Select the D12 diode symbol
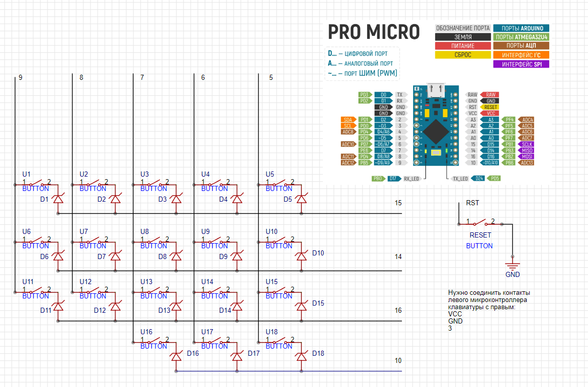The width and height of the screenshot is (588, 387). click(x=116, y=307)
